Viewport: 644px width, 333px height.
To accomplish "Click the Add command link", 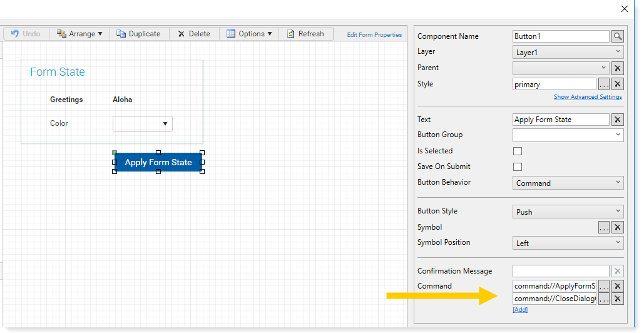I will pyautogui.click(x=520, y=310).
